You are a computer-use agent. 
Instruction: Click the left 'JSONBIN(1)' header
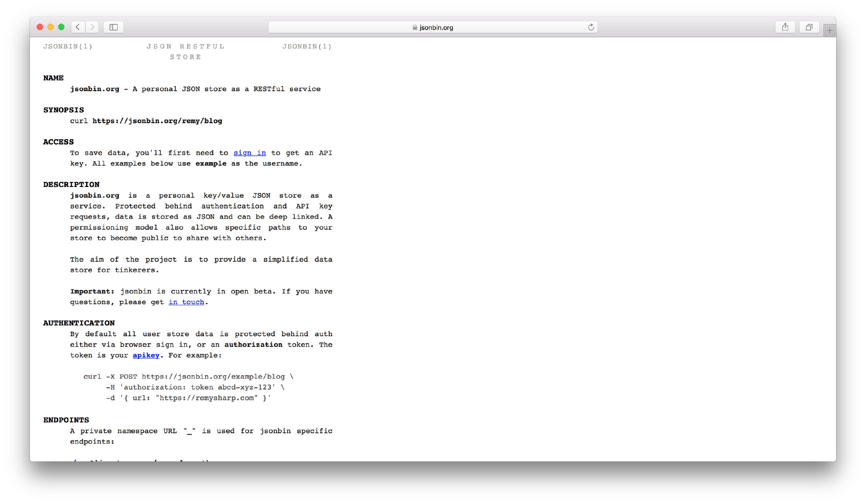(x=68, y=46)
